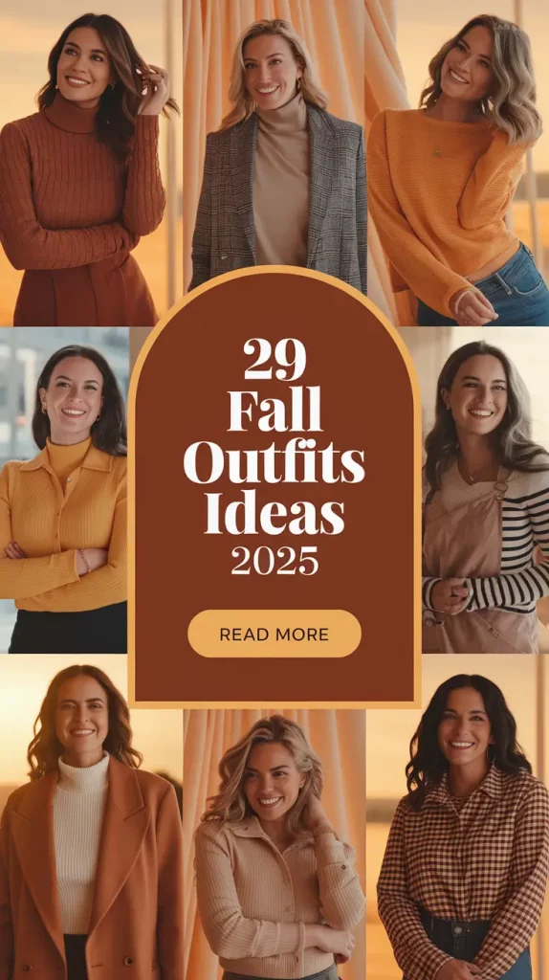
Task: Choose the orange sweater with jeans photo
Action: [x=458, y=163]
